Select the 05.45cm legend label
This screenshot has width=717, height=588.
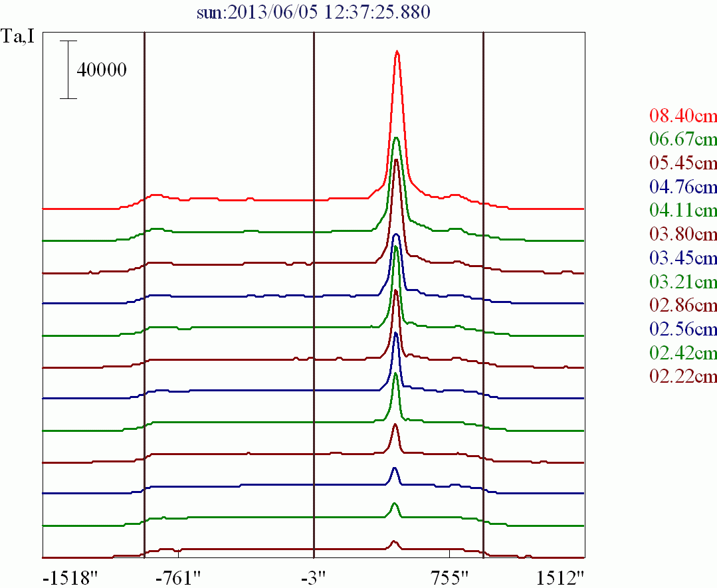(683, 163)
